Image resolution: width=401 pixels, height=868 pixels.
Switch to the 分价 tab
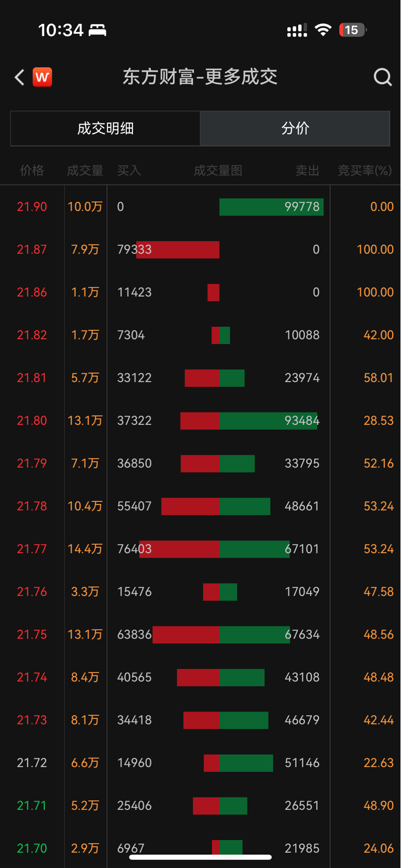tap(295, 128)
